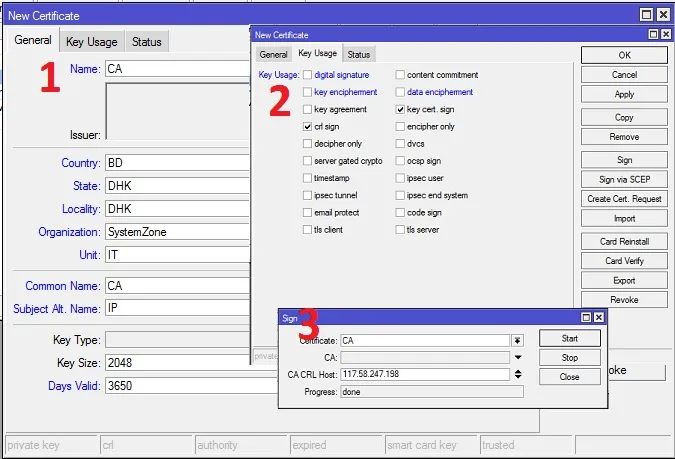Enable the timestamp checkbox
The image size is (675, 459).
pos(307,178)
